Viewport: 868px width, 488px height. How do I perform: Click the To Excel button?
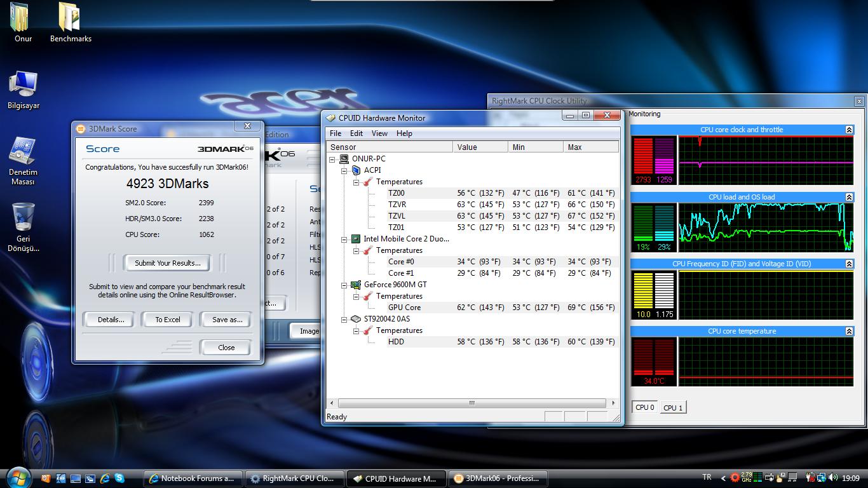click(168, 320)
